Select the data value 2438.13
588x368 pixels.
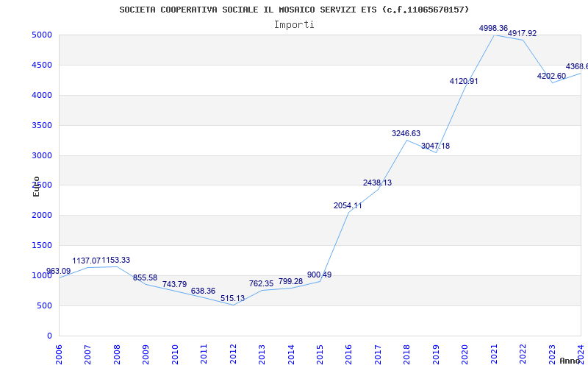(377, 183)
